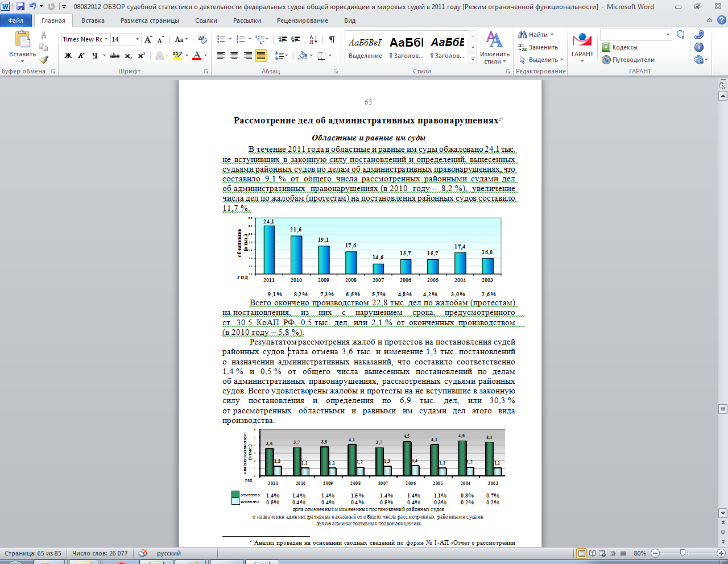Click the word count Число слов: 26 077
Image resolution: width=728 pixels, height=564 pixels.
[100, 553]
